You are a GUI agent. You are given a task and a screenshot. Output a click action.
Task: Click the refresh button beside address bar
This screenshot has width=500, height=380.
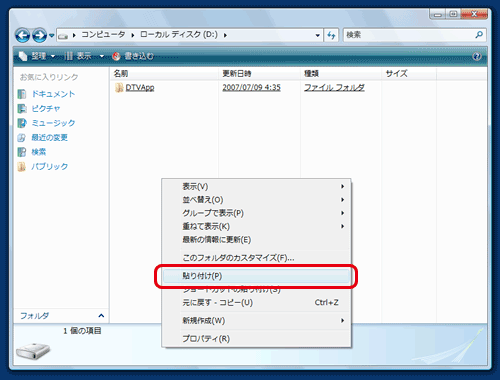point(331,35)
